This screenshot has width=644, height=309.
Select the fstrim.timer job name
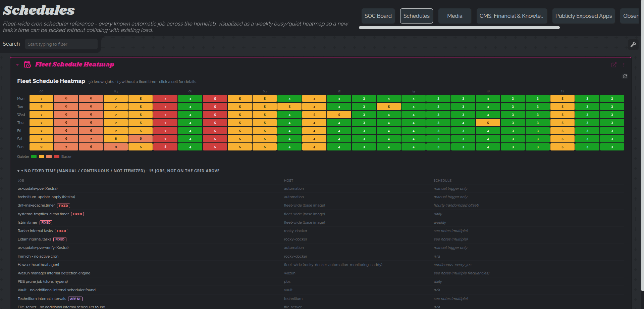click(28, 222)
